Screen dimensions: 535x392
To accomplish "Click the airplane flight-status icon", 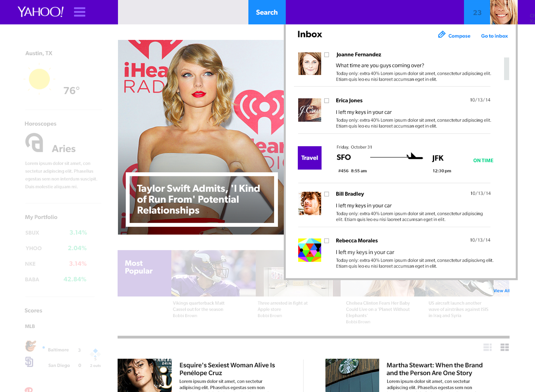I will coord(415,156).
